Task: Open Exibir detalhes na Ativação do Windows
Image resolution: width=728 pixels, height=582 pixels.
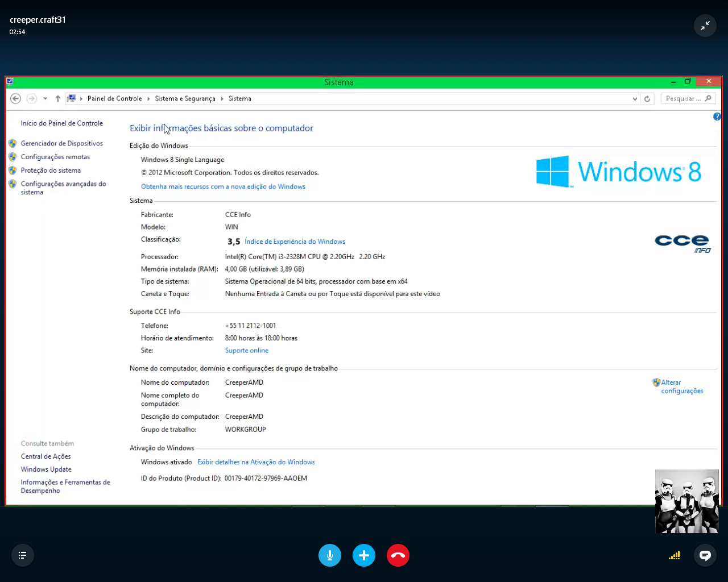Action: coord(256,462)
